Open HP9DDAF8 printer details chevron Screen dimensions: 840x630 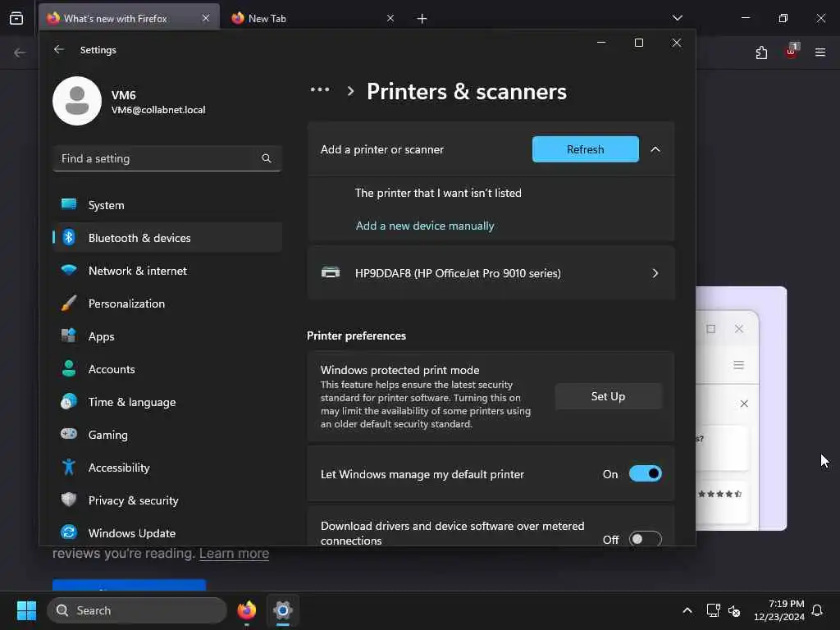[x=655, y=273]
